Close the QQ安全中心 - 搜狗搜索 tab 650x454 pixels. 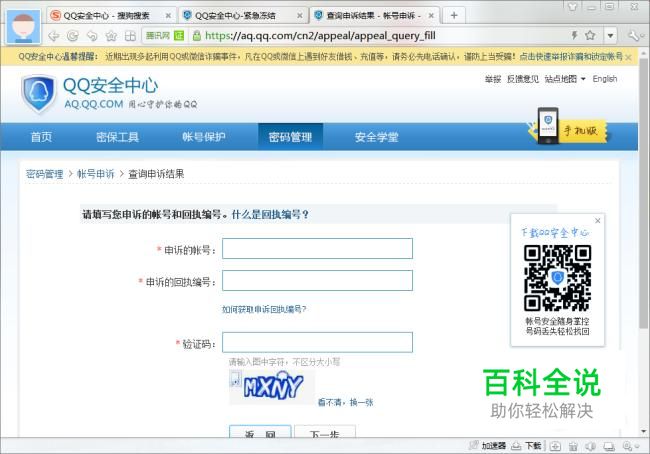tap(168, 16)
